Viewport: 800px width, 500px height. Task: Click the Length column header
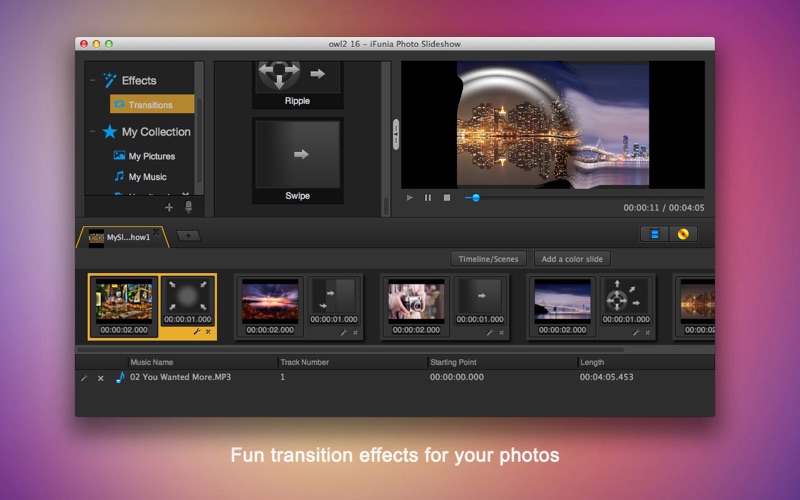592,362
